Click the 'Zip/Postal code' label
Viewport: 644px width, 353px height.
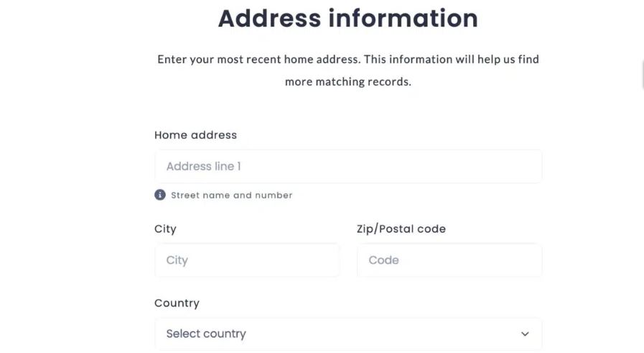point(401,229)
